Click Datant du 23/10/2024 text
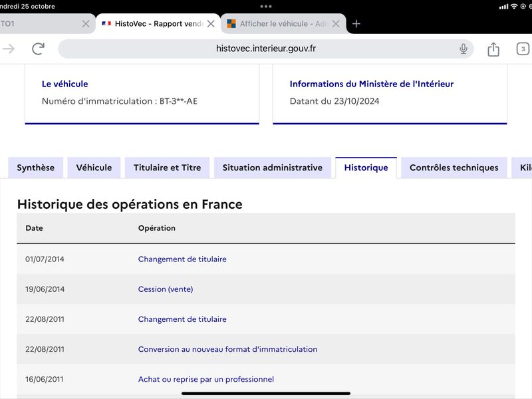This screenshot has height=399, width=532. 334,101
